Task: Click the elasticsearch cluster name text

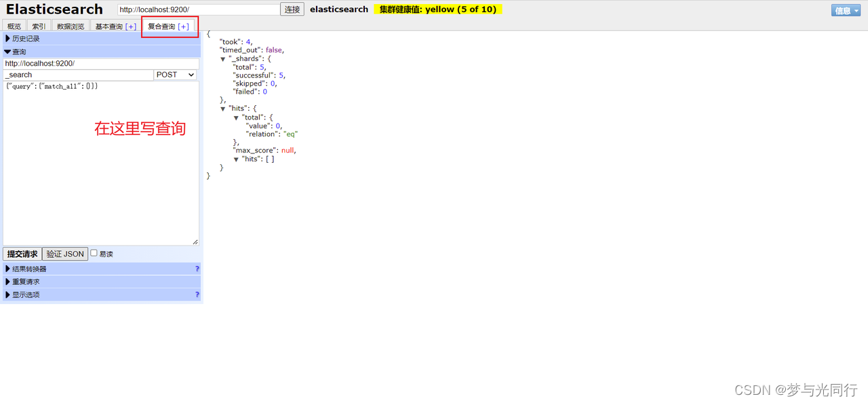Action: click(339, 9)
